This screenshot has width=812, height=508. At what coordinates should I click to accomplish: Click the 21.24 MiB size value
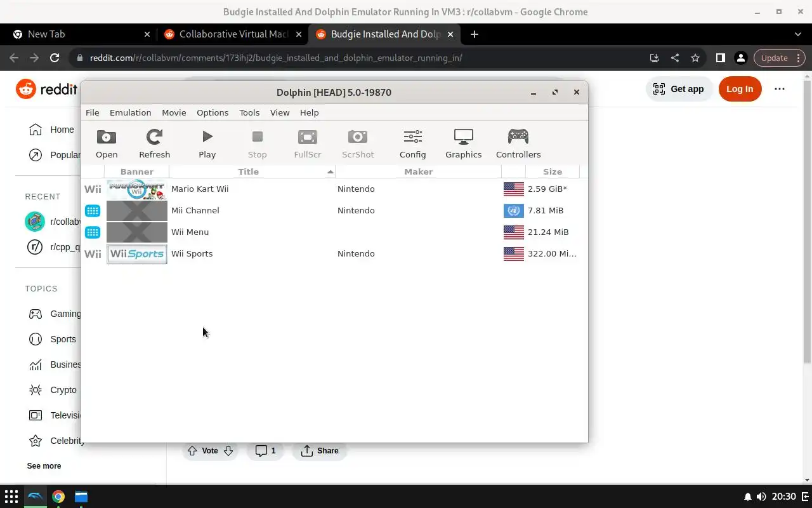(548, 232)
